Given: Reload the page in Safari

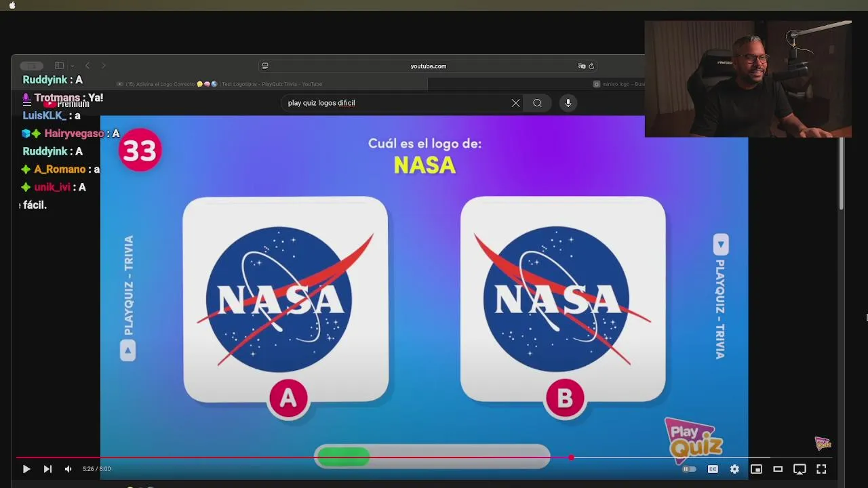Looking at the screenshot, I should (x=591, y=66).
